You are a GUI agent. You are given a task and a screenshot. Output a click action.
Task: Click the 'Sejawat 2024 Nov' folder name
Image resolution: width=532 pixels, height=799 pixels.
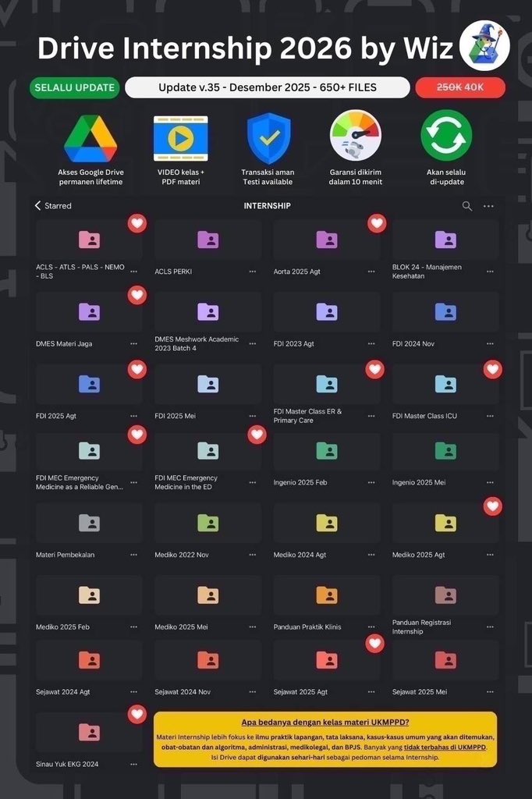tap(183, 692)
